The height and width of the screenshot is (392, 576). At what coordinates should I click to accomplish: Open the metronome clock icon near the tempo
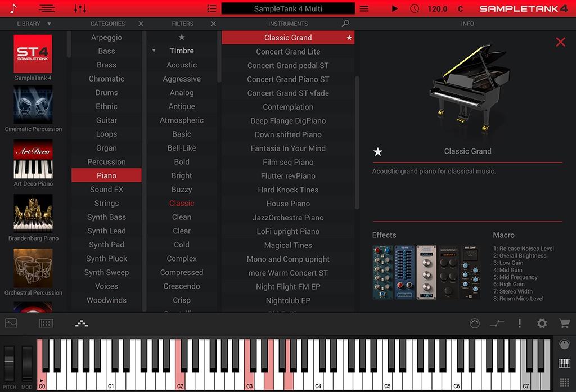pos(415,8)
